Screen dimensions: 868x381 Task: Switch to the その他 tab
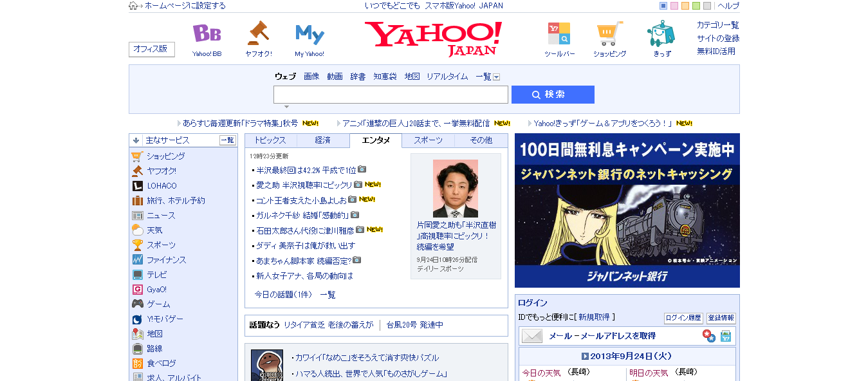coord(481,140)
